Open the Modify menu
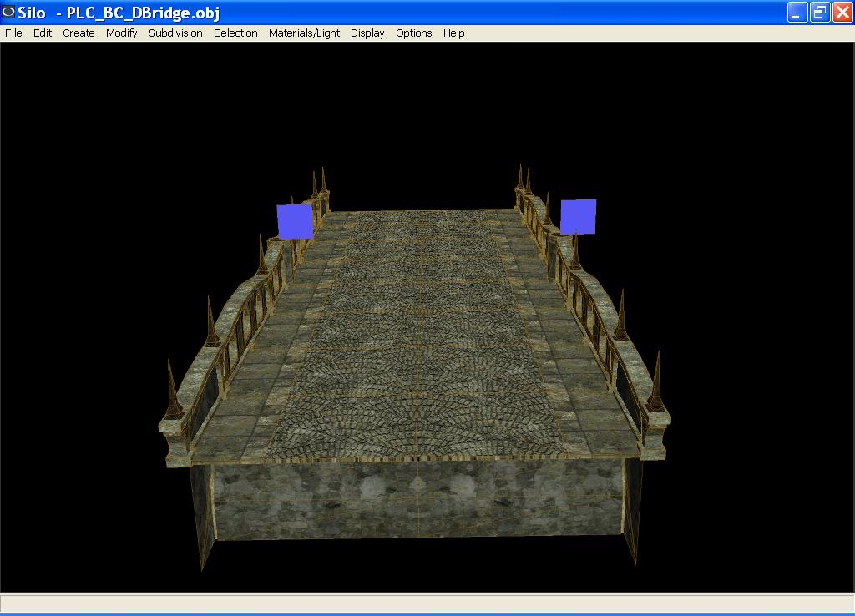This screenshot has width=855, height=616. 121,33
